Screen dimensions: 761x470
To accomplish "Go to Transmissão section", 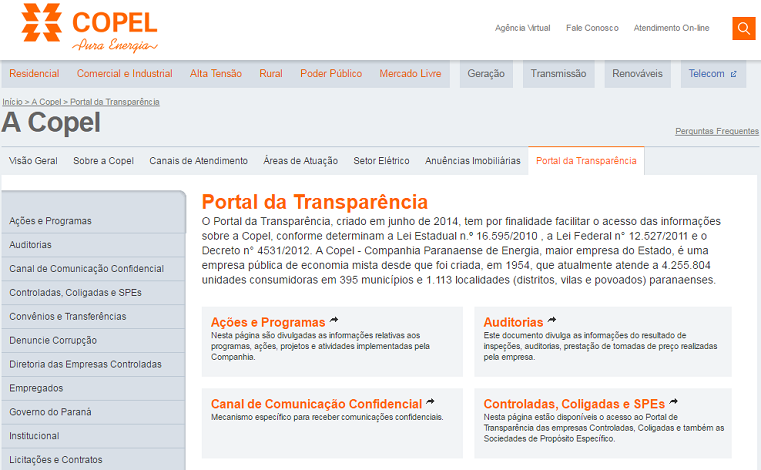I will (x=558, y=74).
